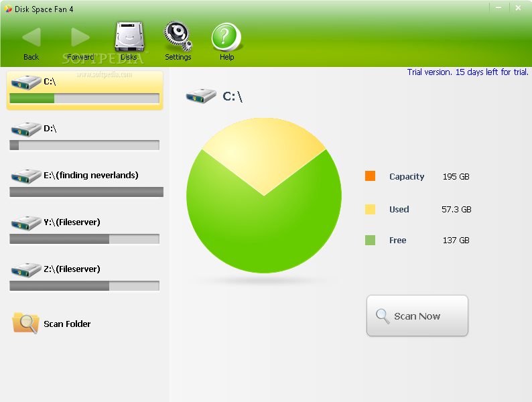Go back using the Back arrow

point(31,38)
